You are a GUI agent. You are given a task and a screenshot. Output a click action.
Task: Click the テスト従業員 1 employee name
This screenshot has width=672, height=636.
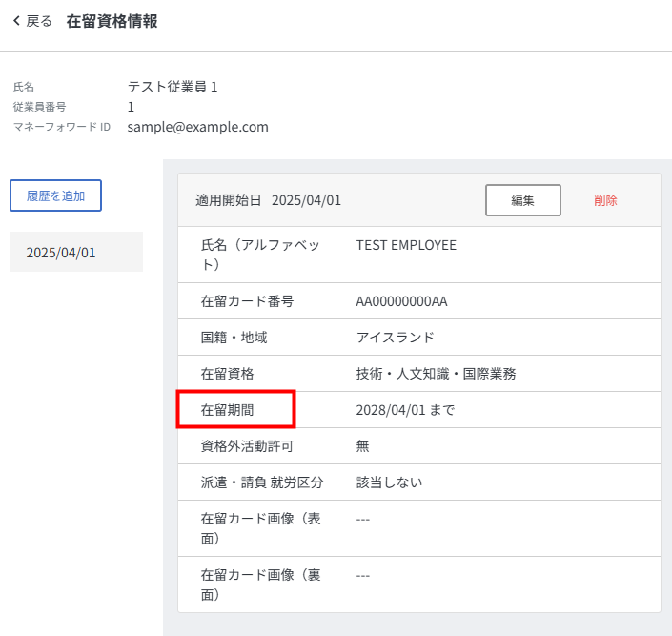pos(173,87)
